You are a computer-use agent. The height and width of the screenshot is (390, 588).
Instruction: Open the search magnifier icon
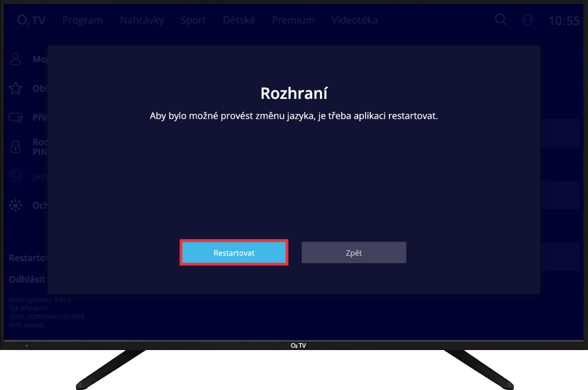(501, 20)
